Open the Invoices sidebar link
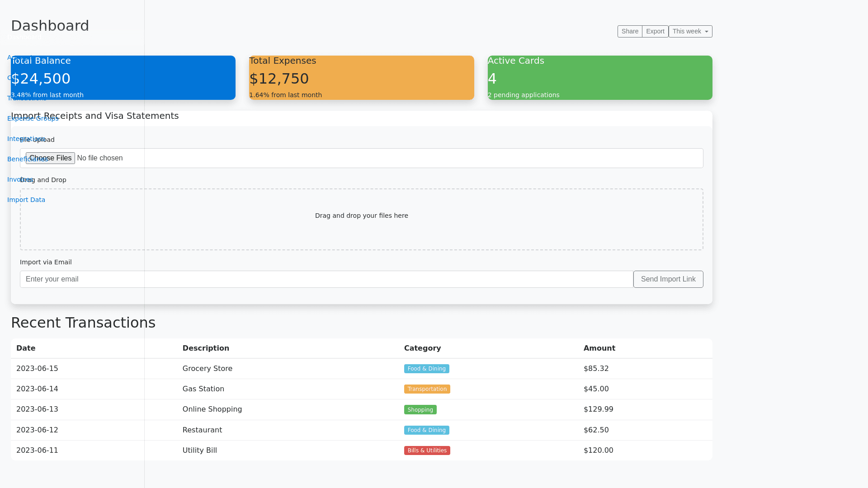868x488 pixels. (13, 179)
